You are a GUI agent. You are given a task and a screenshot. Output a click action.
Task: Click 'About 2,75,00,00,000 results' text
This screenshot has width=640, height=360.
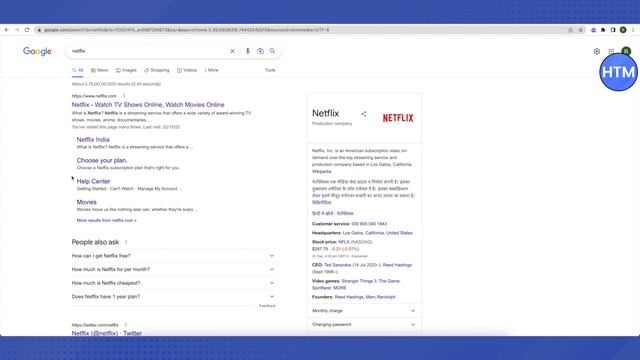click(x=116, y=84)
